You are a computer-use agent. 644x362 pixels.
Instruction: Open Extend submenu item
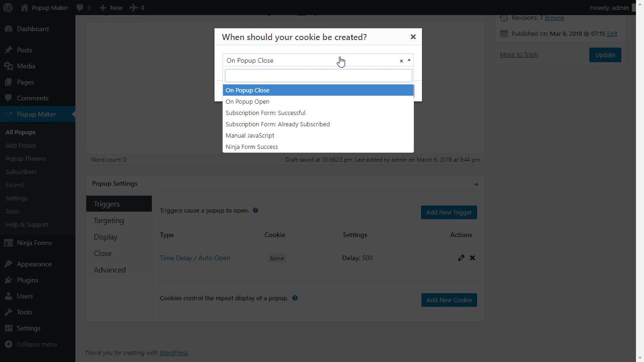coord(15,185)
